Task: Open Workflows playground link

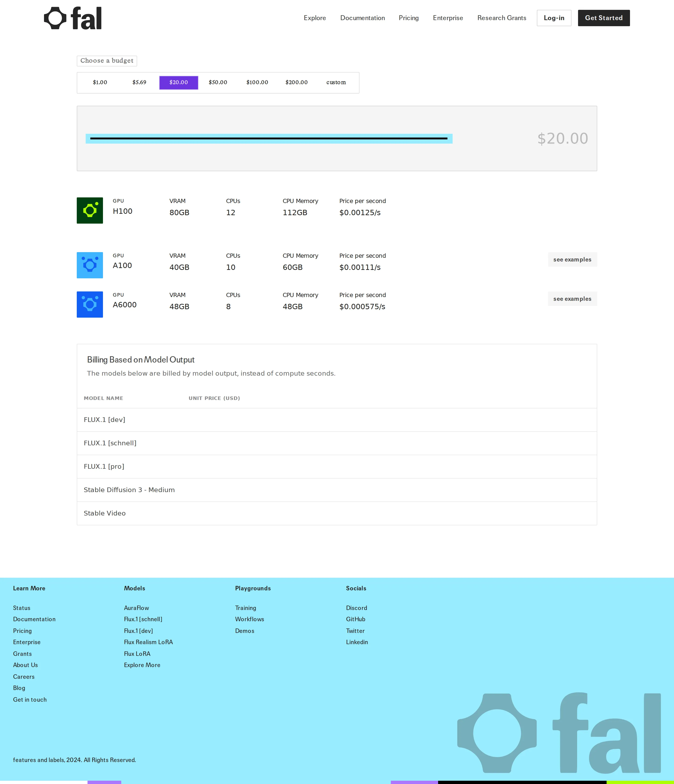Action: click(249, 619)
